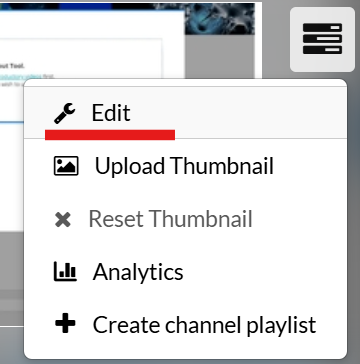The width and height of the screenshot is (360, 364).
Task: Click the blue textured image in the thumbnail corner
Action: point(220,19)
